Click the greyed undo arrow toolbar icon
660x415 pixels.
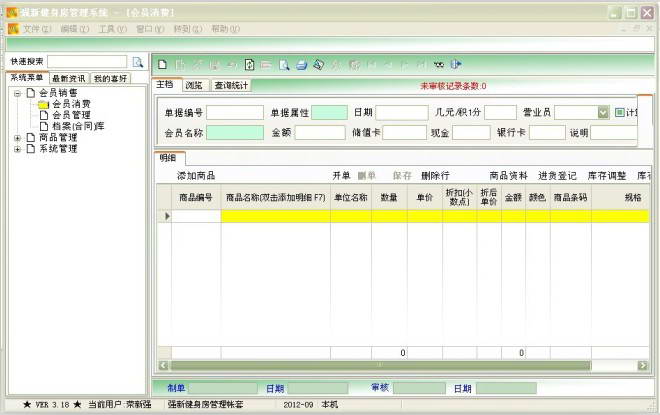[232, 64]
